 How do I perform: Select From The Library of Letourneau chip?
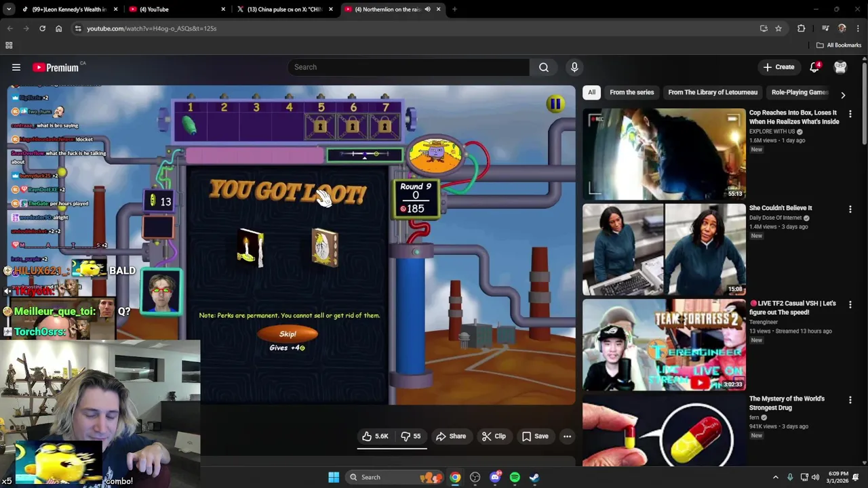[713, 92]
